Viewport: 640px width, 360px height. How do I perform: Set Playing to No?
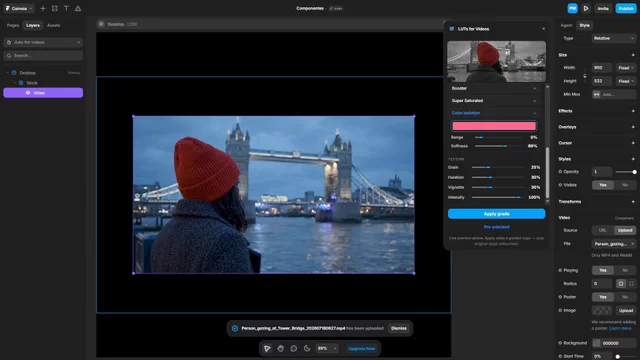(624, 270)
